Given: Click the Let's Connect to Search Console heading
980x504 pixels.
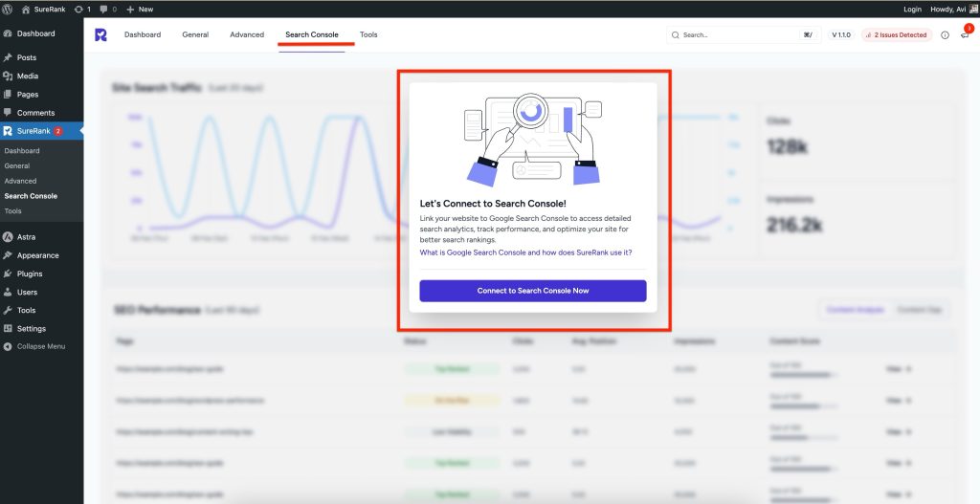Looking at the screenshot, I should click(493, 204).
